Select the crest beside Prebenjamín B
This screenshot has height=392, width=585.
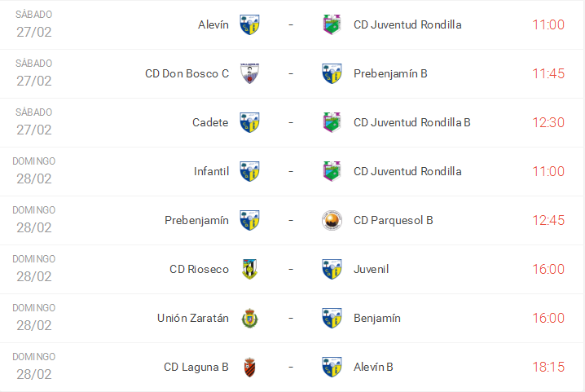[x=332, y=73]
